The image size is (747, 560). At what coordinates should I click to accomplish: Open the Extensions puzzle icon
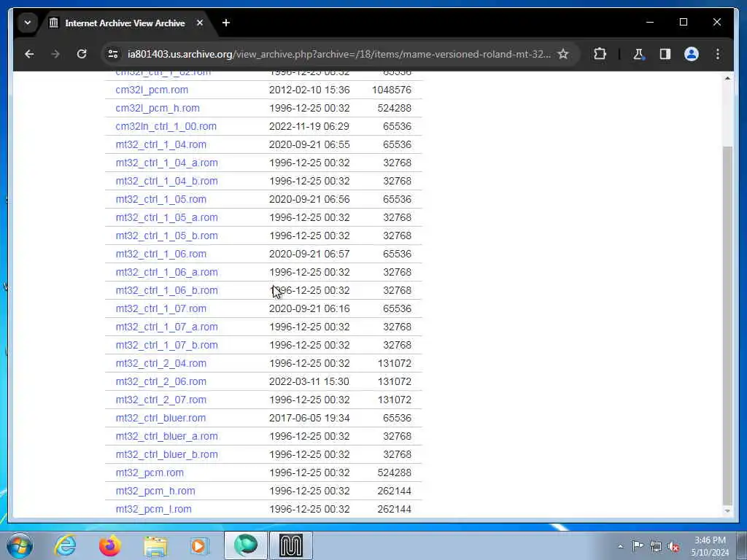(x=600, y=54)
